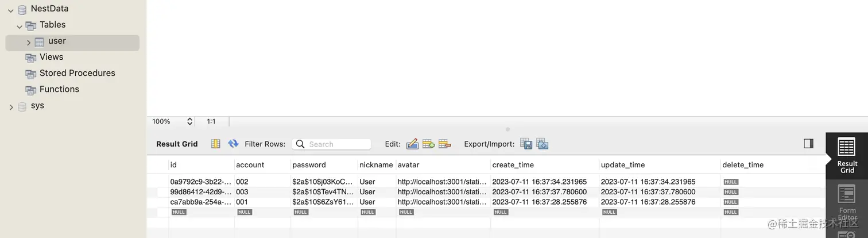
Task: Select id cell starting 99d86412
Action: pos(201,192)
